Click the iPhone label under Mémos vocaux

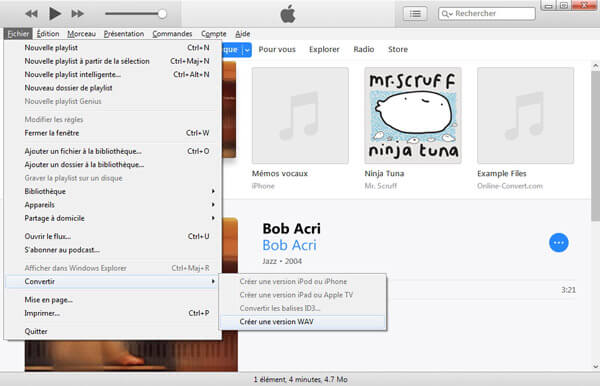click(263, 186)
